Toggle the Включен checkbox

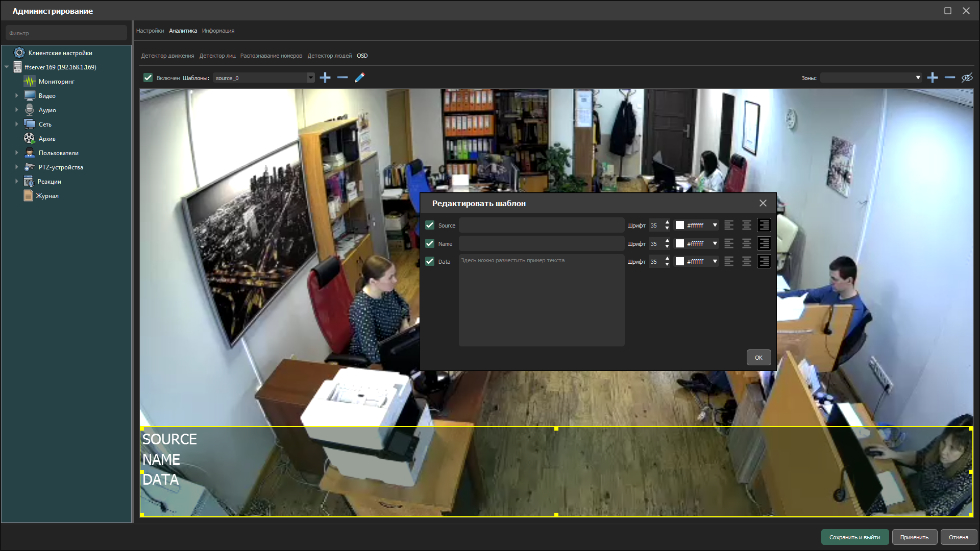tap(148, 78)
